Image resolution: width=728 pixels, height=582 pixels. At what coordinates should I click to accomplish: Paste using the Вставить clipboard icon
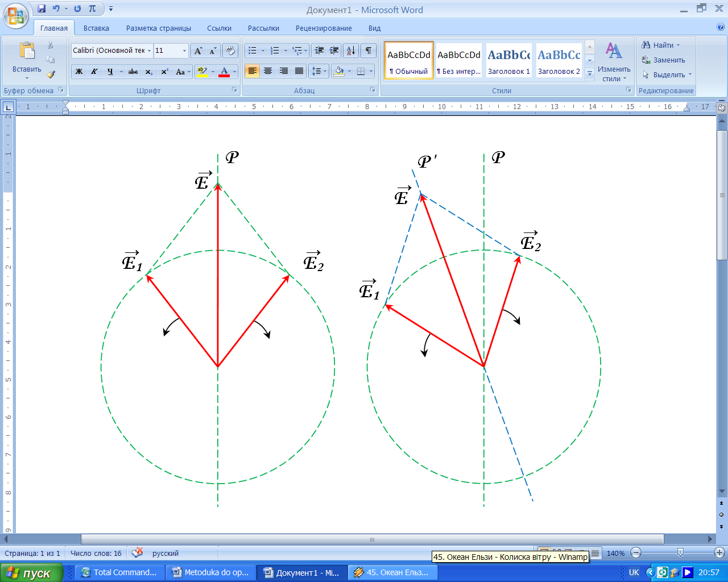(27, 51)
